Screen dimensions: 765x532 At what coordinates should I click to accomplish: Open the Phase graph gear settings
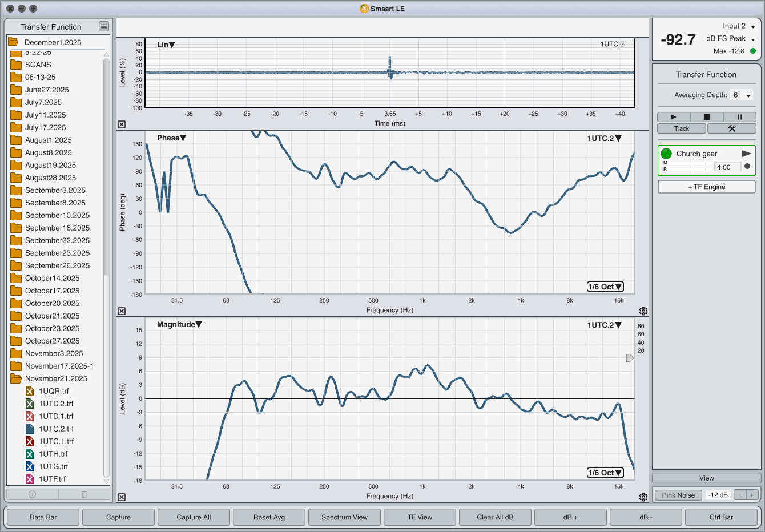pos(643,311)
